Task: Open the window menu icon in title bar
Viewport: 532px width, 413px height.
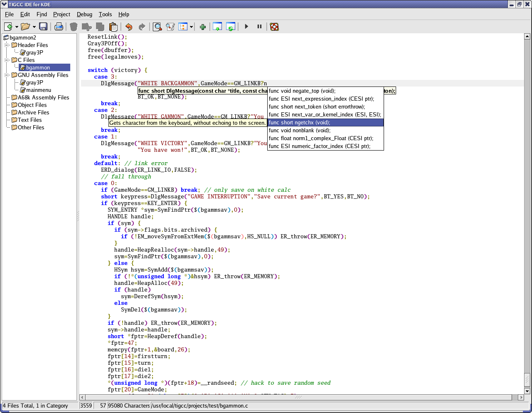Action: coord(4,4)
